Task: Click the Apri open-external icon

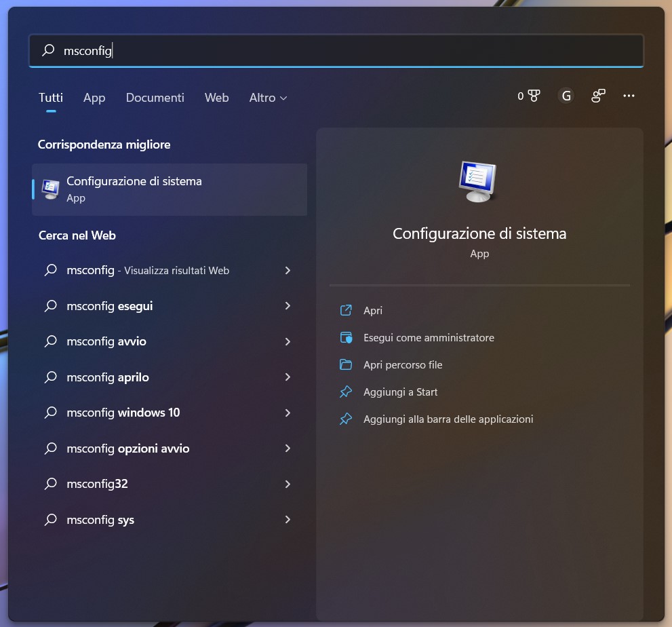Action: (346, 310)
